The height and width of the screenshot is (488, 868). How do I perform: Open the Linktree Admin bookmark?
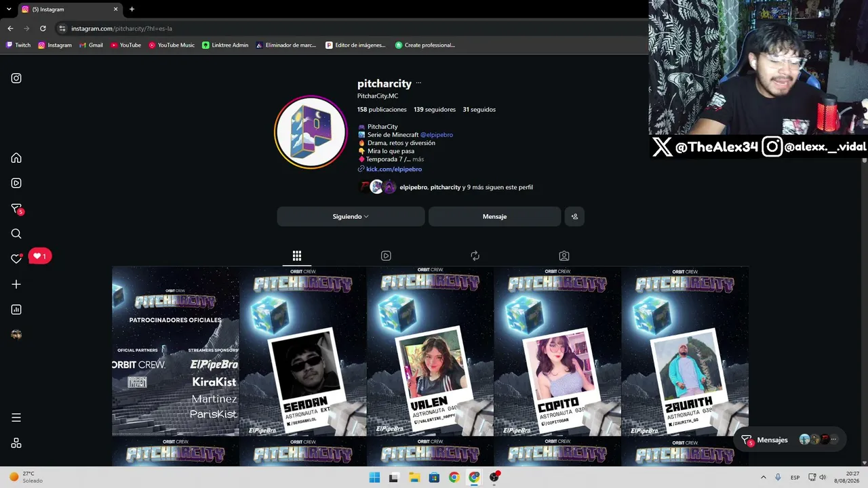tap(225, 45)
